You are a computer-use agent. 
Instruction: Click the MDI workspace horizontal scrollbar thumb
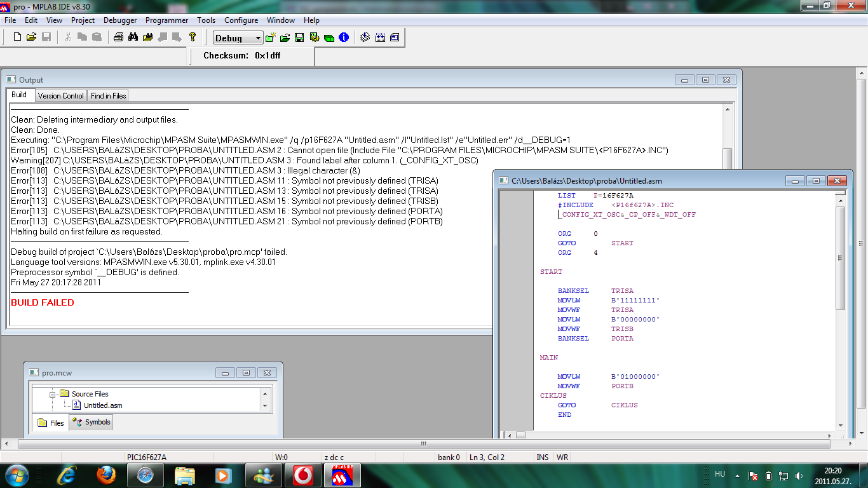pos(424,444)
